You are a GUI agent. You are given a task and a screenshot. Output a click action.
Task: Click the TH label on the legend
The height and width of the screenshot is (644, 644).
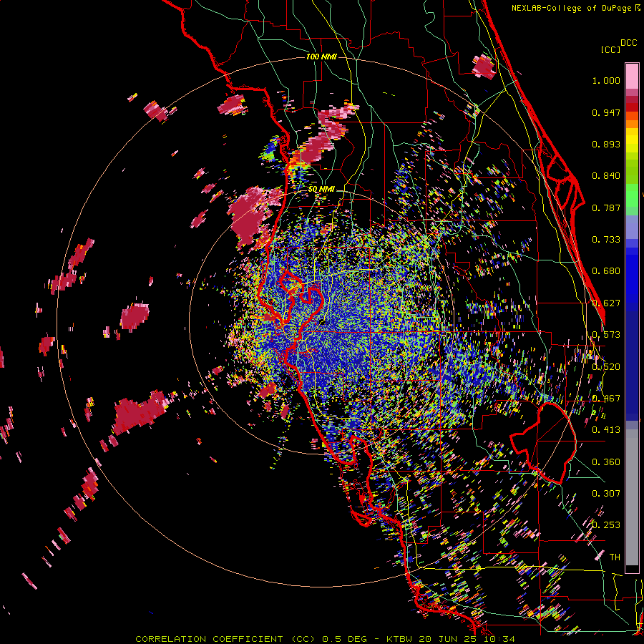(x=615, y=557)
